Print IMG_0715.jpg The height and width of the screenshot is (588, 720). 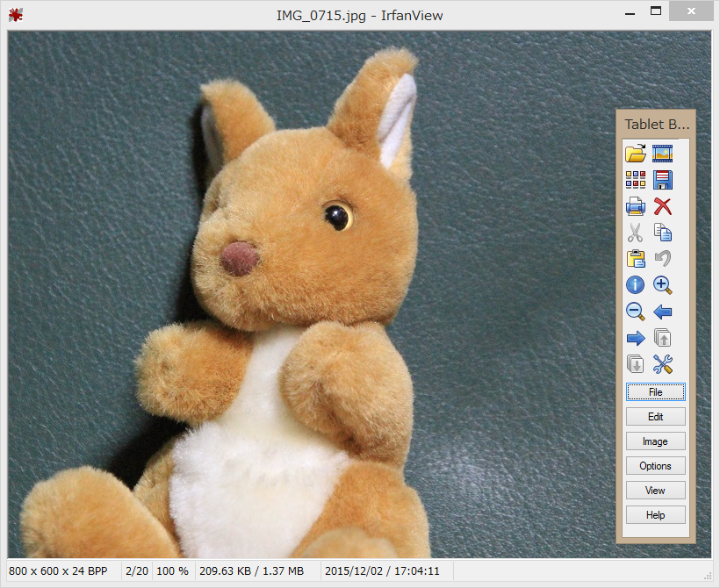tap(635, 206)
